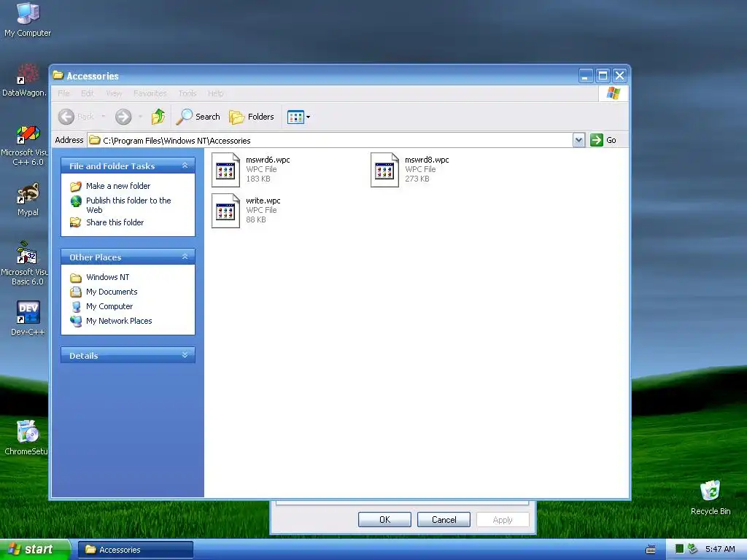Expand the Address bar dropdown
This screenshot has height=560, width=747.
(578, 141)
